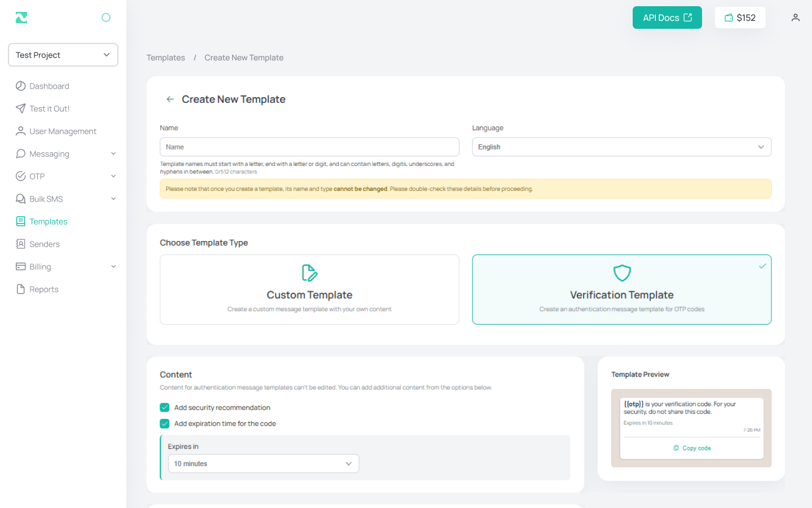
Task: Click the User Management person icon
Action: coord(21,131)
